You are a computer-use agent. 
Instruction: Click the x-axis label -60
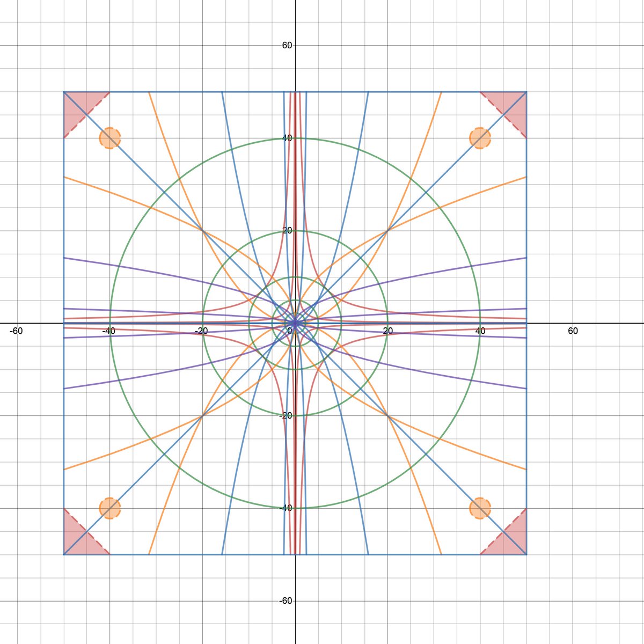click(16, 331)
